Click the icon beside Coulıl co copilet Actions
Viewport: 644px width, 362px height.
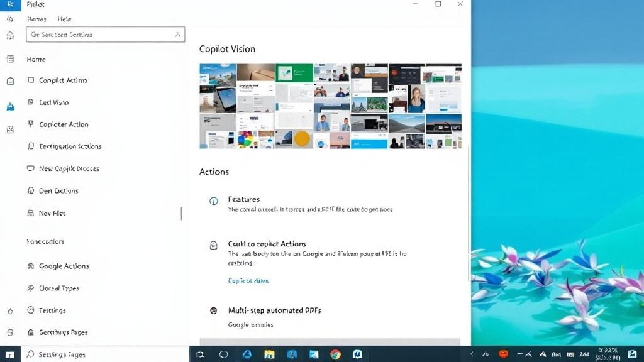214,246
